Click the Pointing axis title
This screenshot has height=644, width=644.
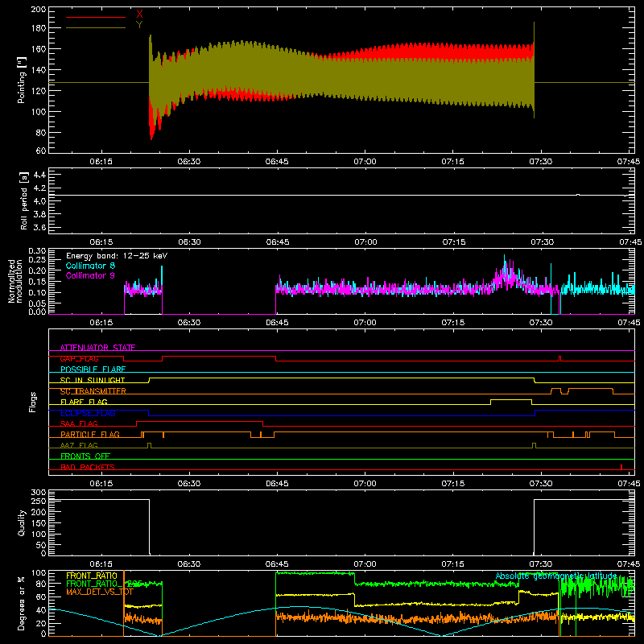pyautogui.click(x=22, y=80)
